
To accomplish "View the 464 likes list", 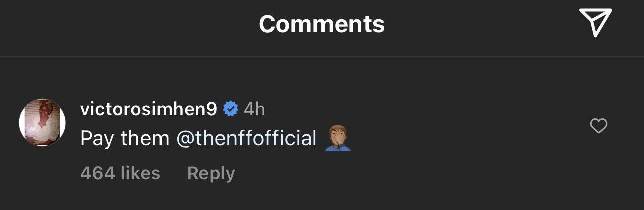I will [x=120, y=173].
